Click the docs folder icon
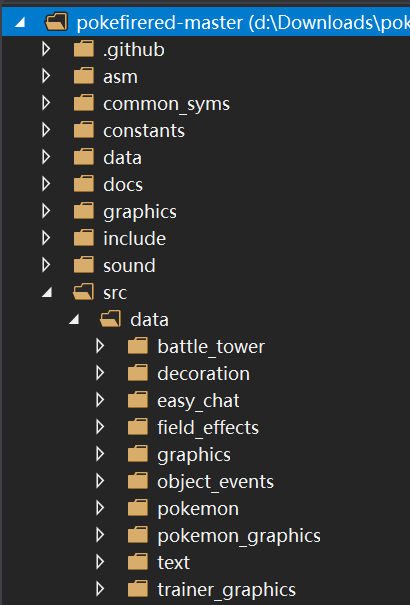 click(x=84, y=184)
